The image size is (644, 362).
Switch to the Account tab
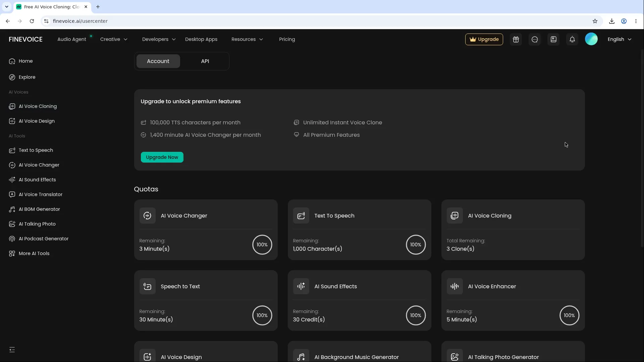[x=158, y=61]
